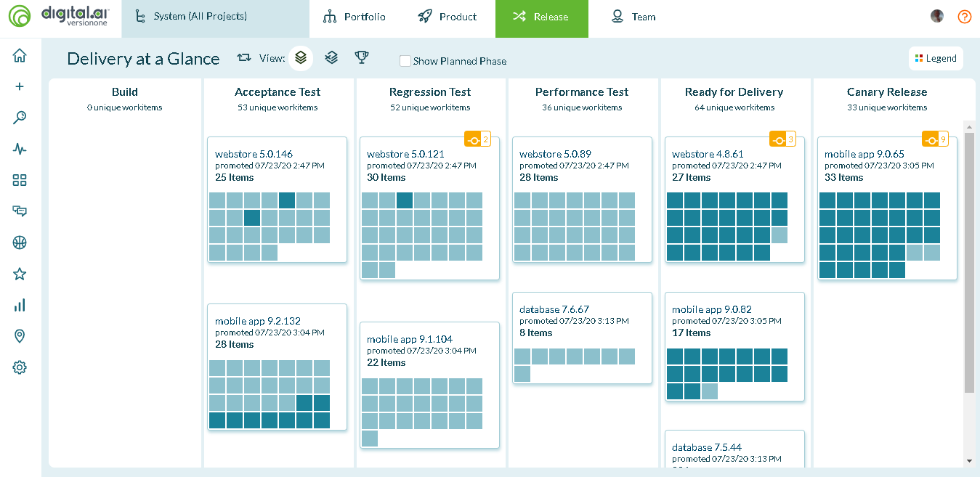The width and height of the screenshot is (980, 477).
Task: Open the Product tab
Action: pos(448,17)
